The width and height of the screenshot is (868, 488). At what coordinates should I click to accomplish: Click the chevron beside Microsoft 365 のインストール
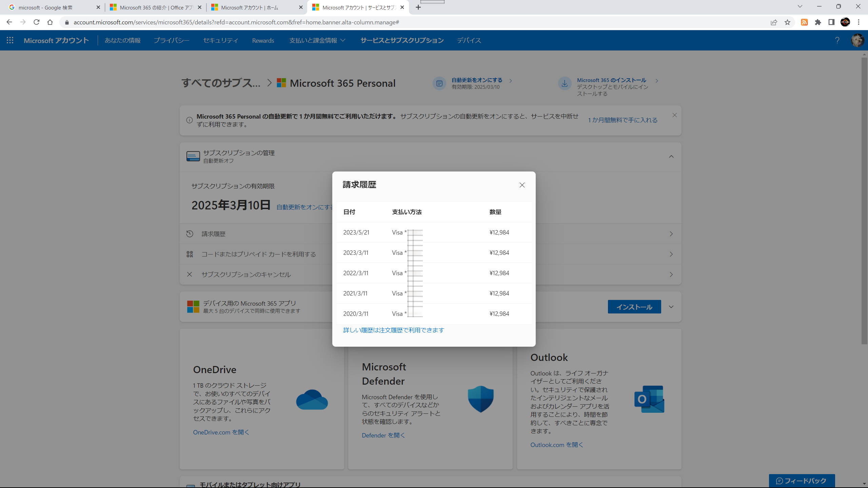coord(656,81)
